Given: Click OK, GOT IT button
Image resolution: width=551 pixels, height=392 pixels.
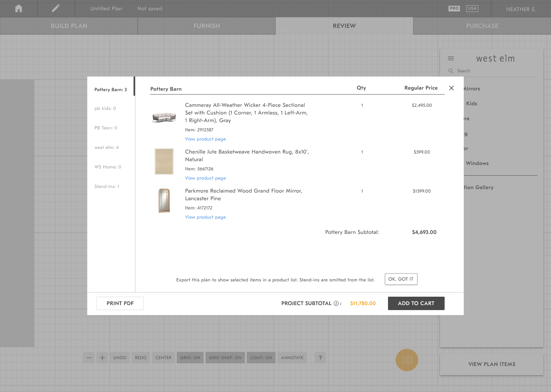Looking at the screenshot, I should 401,279.
